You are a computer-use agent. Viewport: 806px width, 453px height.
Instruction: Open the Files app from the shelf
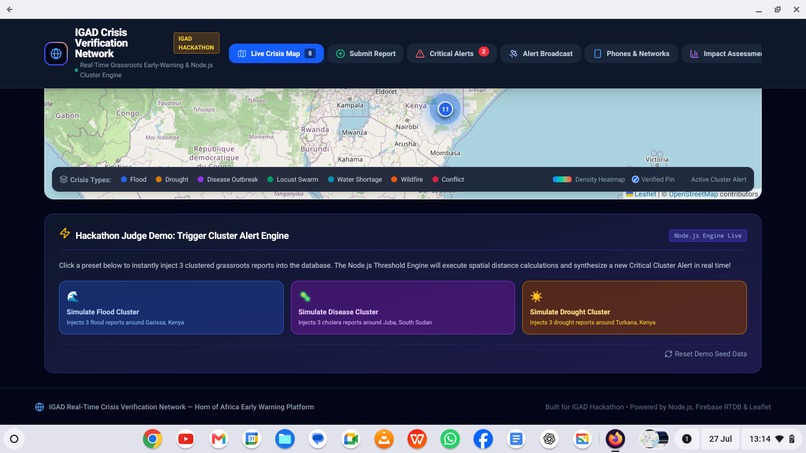[x=285, y=439]
